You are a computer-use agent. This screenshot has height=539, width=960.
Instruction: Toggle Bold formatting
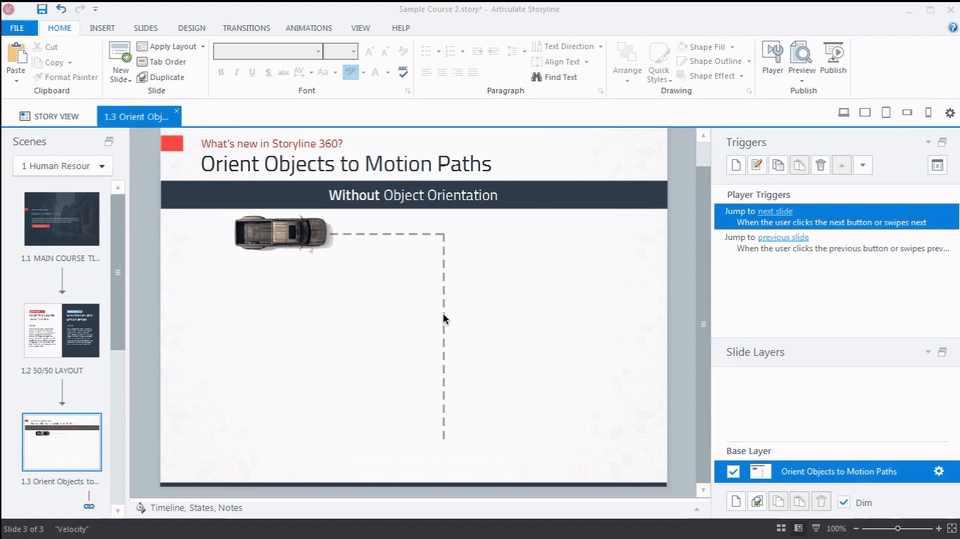click(x=221, y=72)
